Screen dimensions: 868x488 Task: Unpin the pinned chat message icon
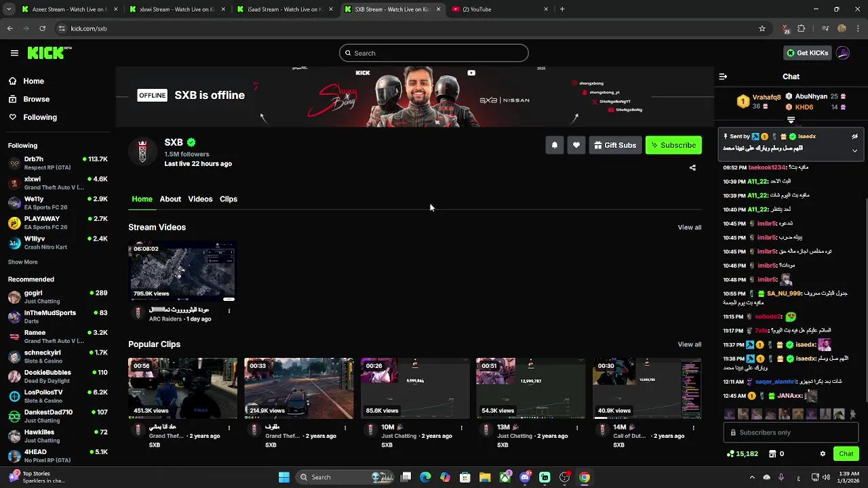(x=854, y=136)
